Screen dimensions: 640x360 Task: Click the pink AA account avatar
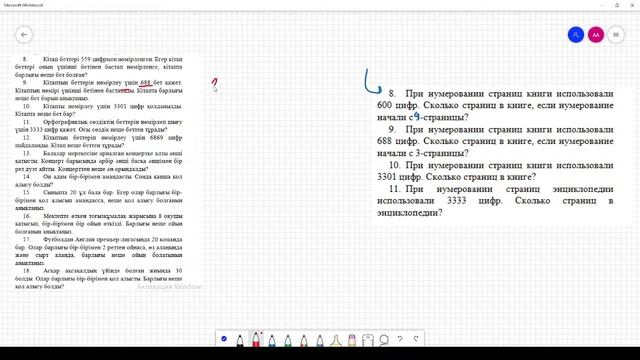(596, 35)
